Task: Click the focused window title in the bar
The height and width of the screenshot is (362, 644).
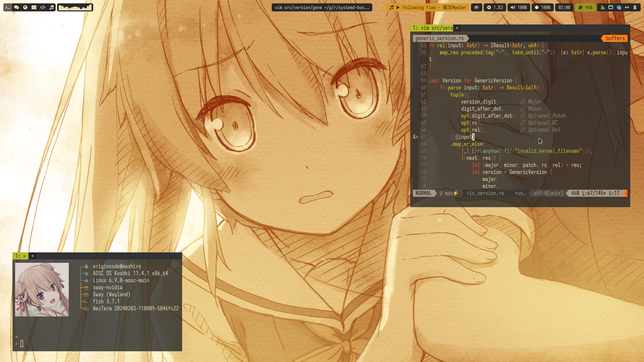Action: click(x=322, y=7)
